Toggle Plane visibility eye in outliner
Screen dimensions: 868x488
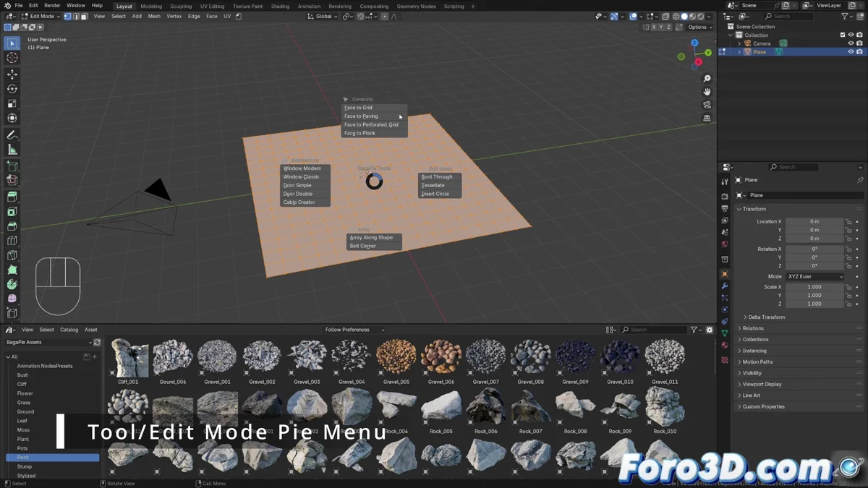851,52
